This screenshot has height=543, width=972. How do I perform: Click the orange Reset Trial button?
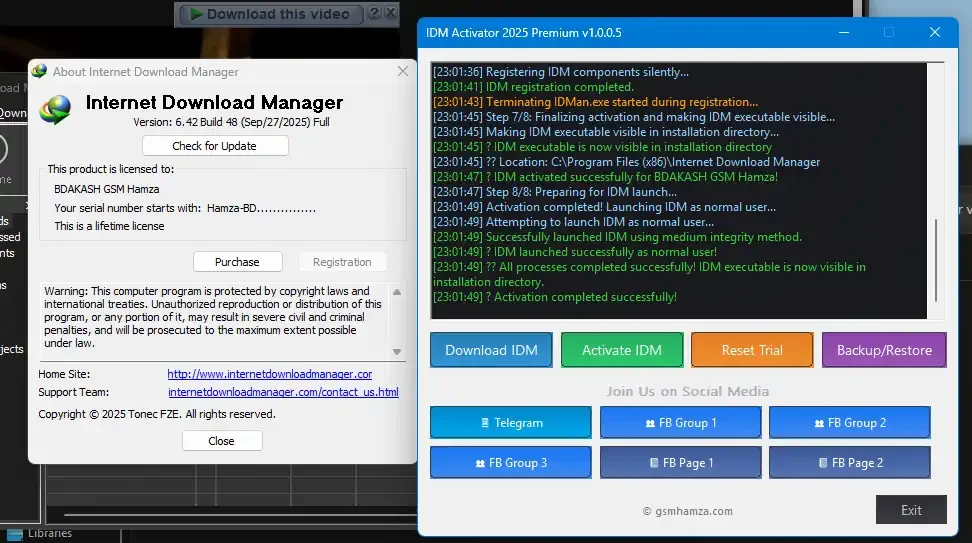click(752, 350)
